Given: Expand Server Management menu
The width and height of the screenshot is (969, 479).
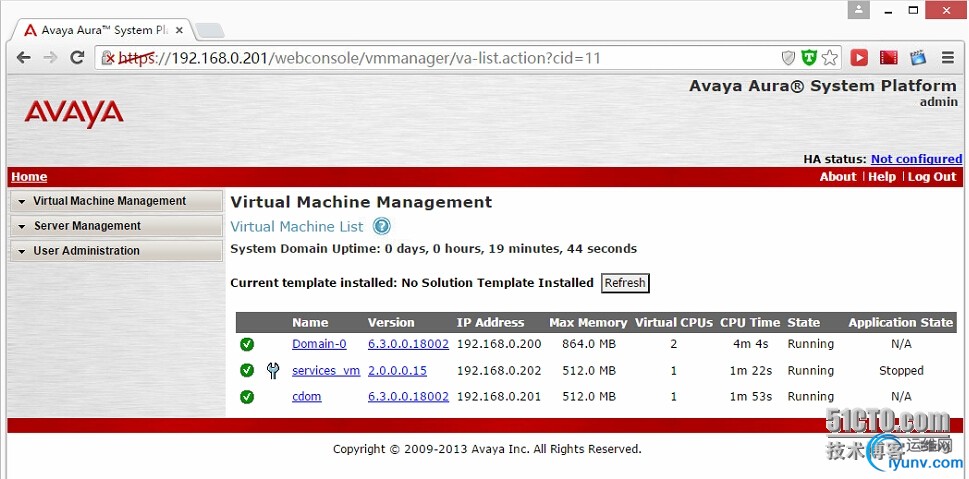Looking at the screenshot, I should pyautogui.click(x=116, y=226).
